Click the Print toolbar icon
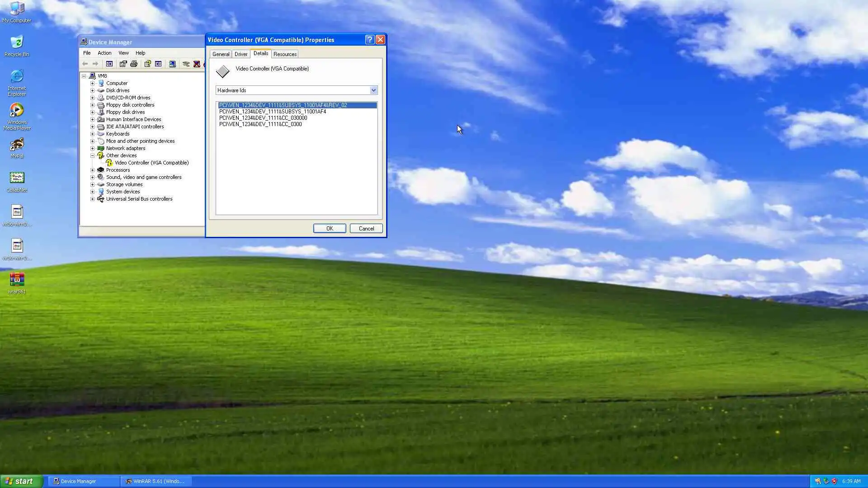Screen dimensions: 868x488 click(134, 64)
